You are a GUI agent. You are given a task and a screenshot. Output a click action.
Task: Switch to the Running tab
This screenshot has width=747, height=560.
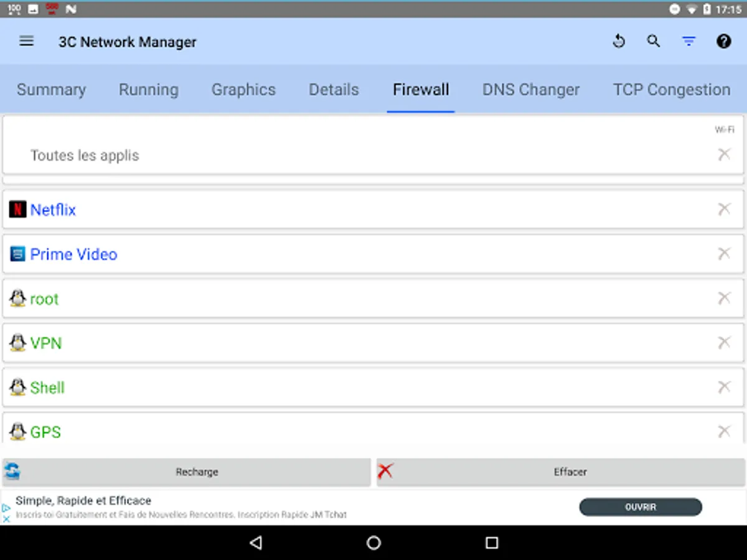tap(149, 90)
